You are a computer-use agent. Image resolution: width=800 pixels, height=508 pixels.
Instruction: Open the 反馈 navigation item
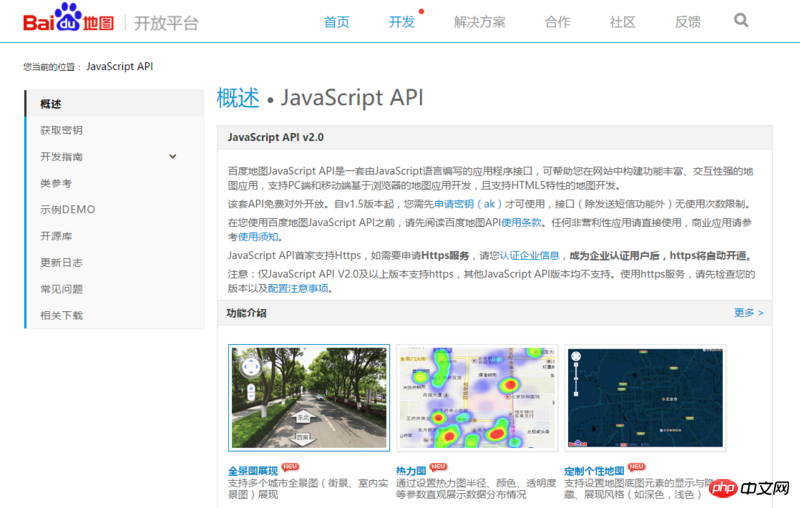688,22
